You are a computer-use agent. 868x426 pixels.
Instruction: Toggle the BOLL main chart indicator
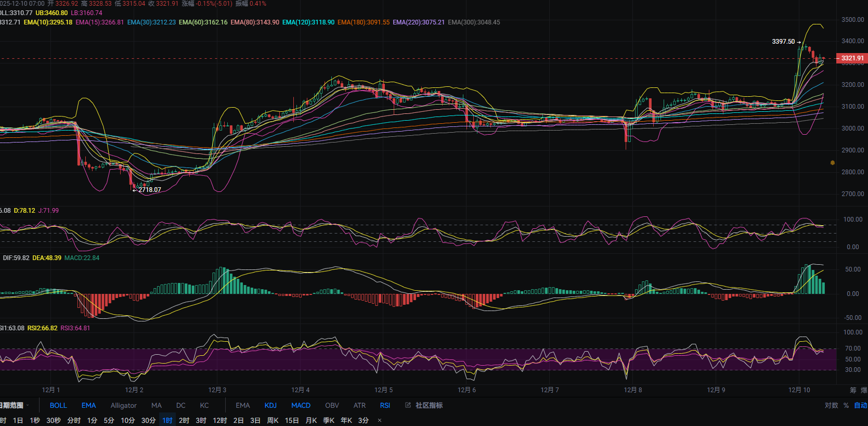point(58,405)
